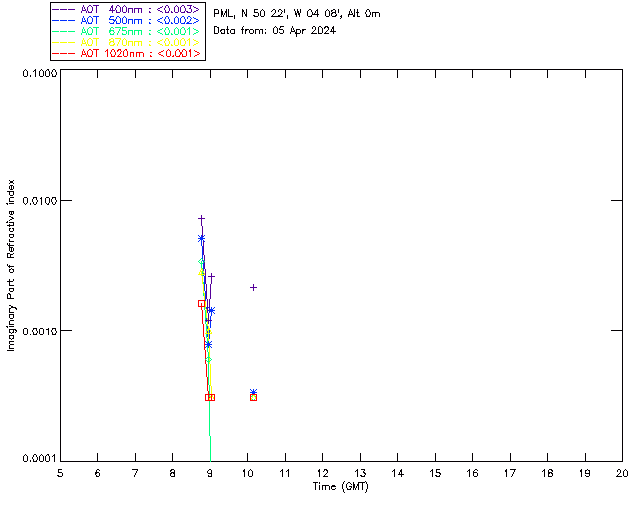Click the x-axis tick label 16

click(473, 473)
